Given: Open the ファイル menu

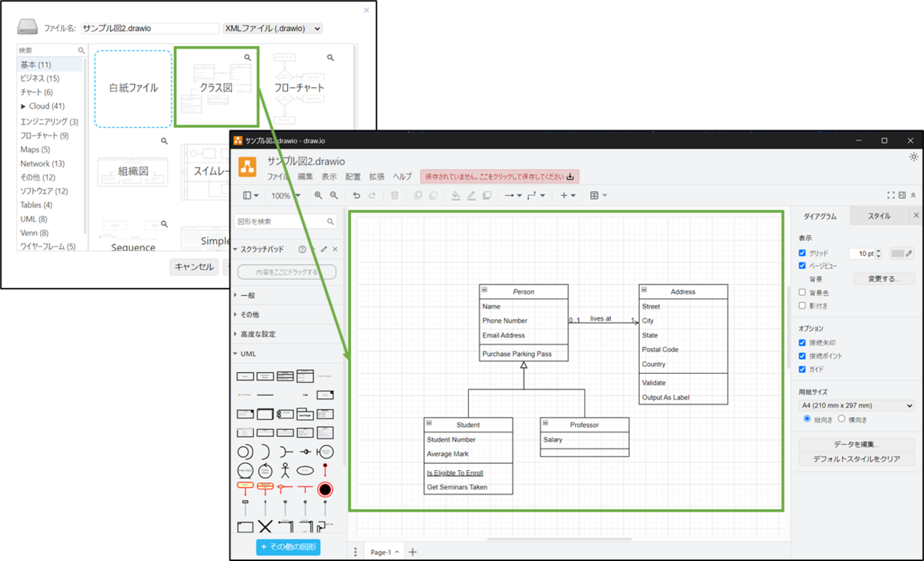Looking at the screenshot, I should pyautogui.click(x=278, y=176).
